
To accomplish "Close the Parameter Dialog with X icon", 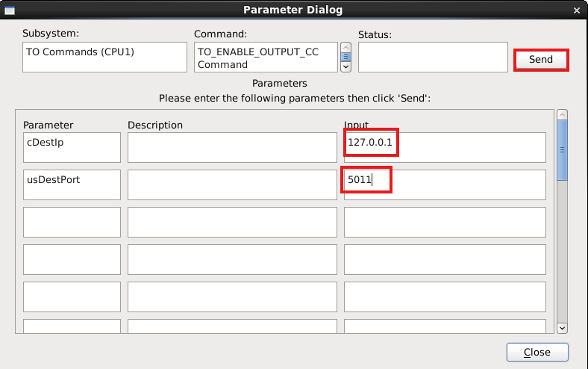I will pos(577,10).
